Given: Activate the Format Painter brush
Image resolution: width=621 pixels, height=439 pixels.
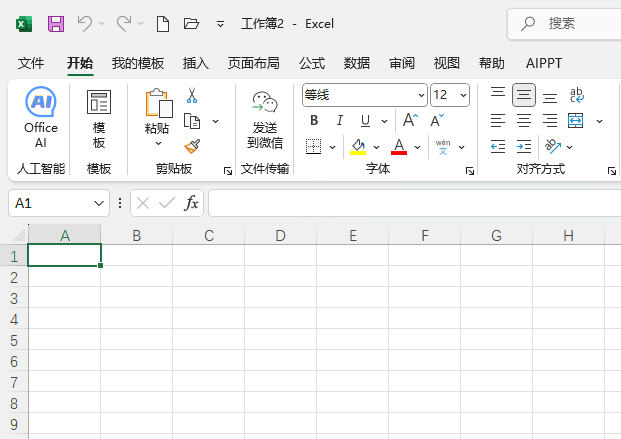Looking at the screenshot, I should tap(192, 146).
